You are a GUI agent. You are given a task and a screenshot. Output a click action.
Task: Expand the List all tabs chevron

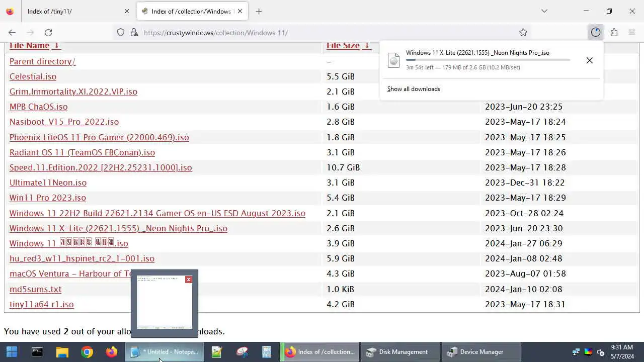coord(544,11)
